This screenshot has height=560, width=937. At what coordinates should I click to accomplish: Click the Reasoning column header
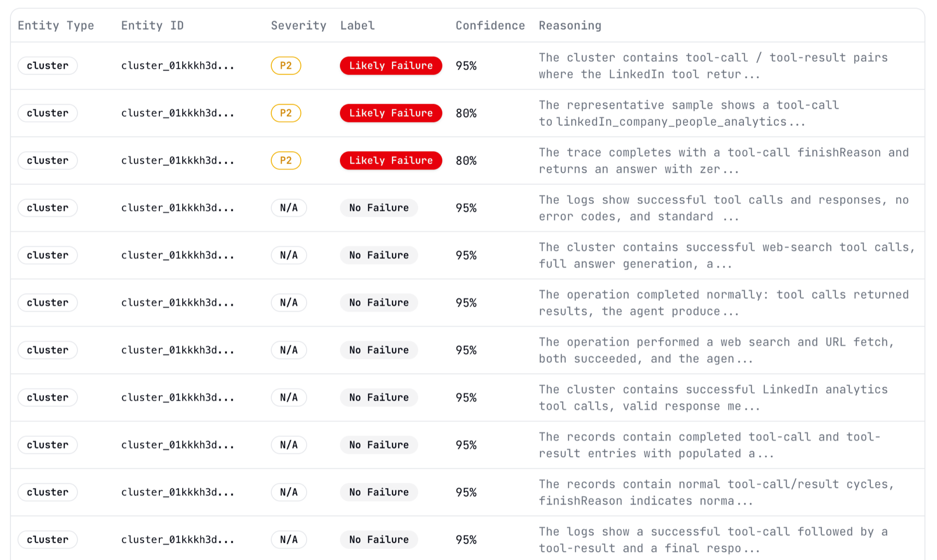(x=569, y=26)
